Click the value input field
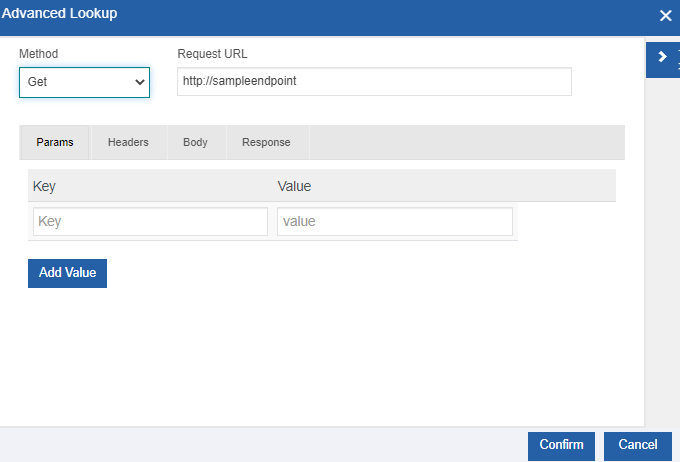680x462 pixels. pos(395,222)
